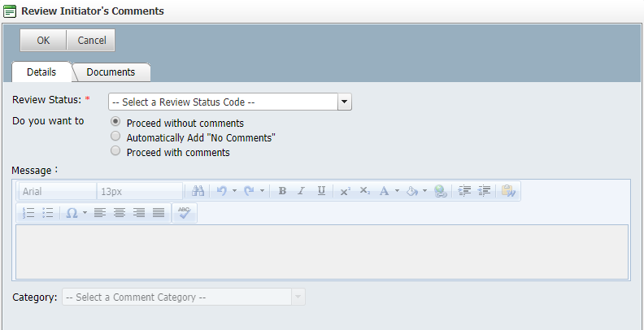The width and height of the screenshot is (644, 330).
Task: Open the hyperlink manager globe icon
Action: (440, 191)
